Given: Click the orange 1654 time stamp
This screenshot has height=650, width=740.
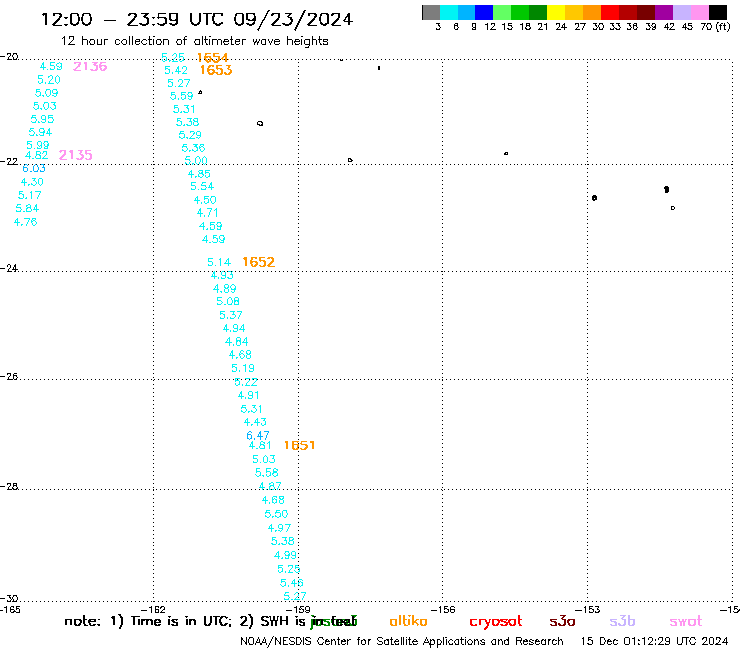Looking at the screenshot, I should tap(212, 58).
